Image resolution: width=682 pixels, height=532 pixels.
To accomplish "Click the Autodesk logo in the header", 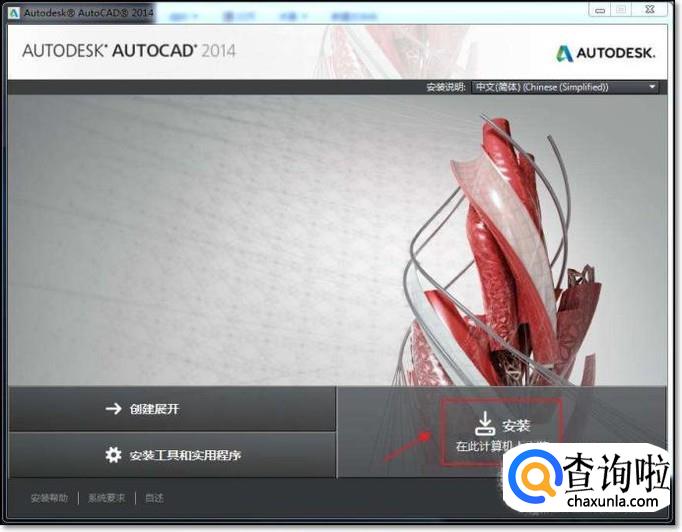I will [605, 54].
